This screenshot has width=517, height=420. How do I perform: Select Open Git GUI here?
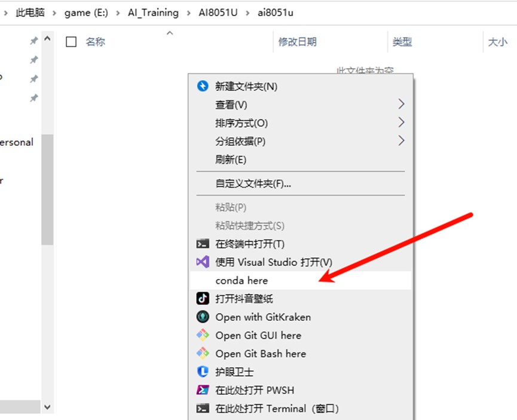pos(301,335)
